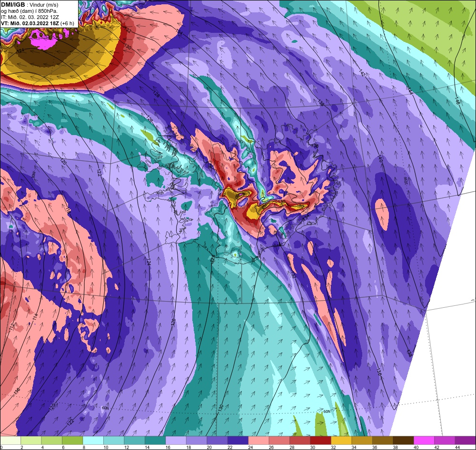Choose the deep indigo 22–24 m/s legend swatch
Screen dimensions: 476x450
coord(238,440)
